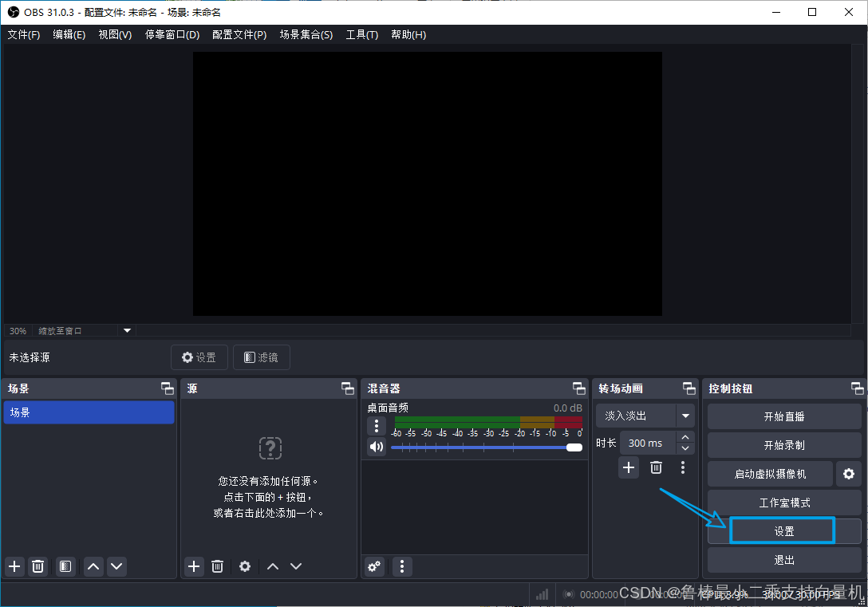The height and width of the screenshot is (607, 868).
Task: Open the 帮助(H) menu
Action: (408, 35)
